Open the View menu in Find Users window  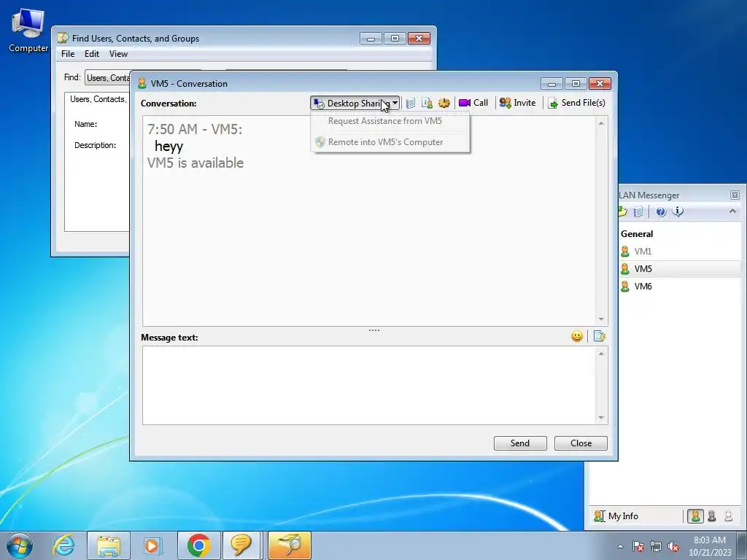coord(118,54)
